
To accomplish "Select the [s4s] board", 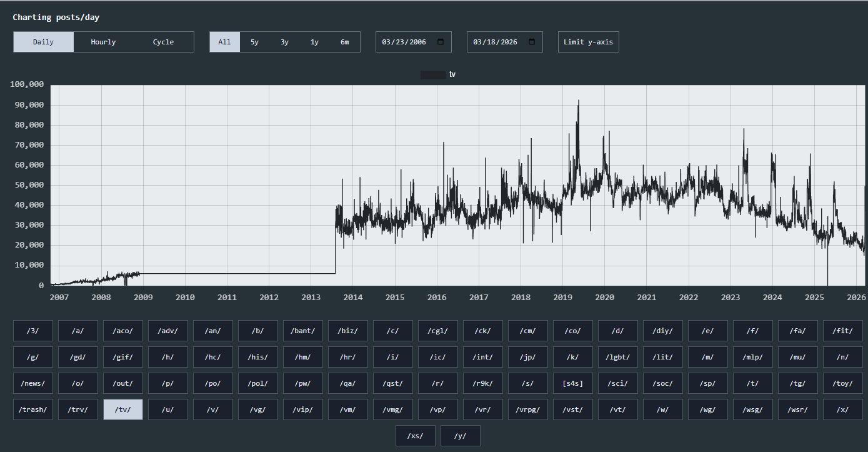I will (x=573, y=383).
